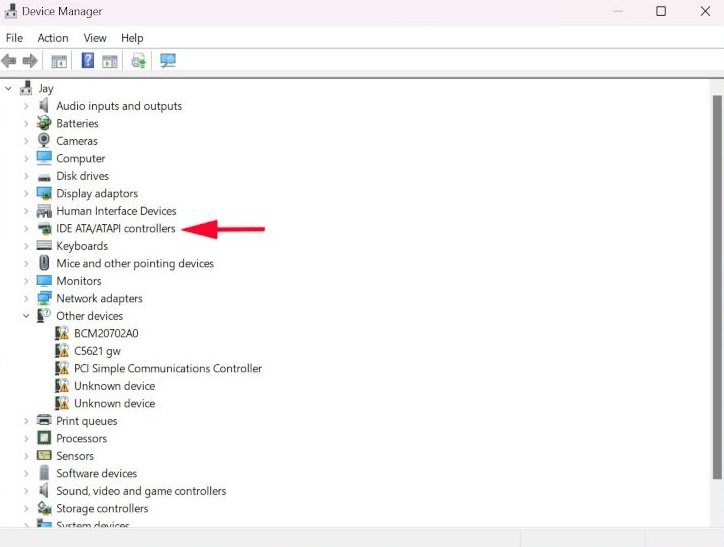Select the second Unknown device entry

pyautogui.click(x=115, y=403)
